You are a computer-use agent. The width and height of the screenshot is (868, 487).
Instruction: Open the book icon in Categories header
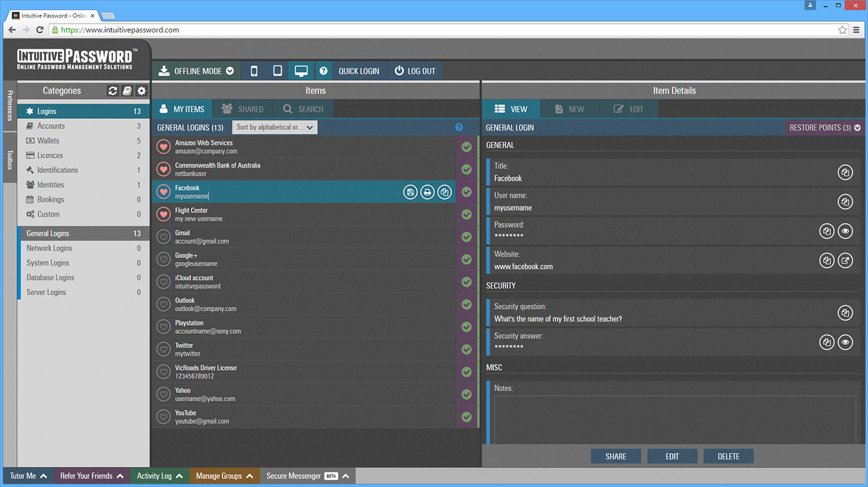click(x=127, y=91)
